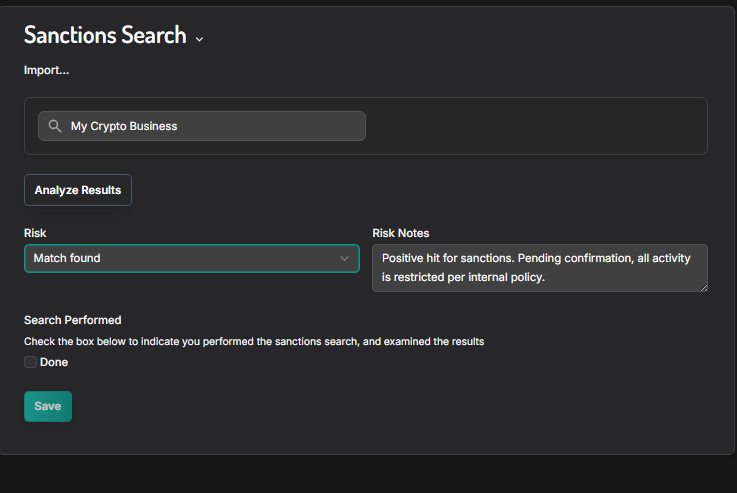Check the Done checkbox

pyautogui.click(x=30, y=362)
